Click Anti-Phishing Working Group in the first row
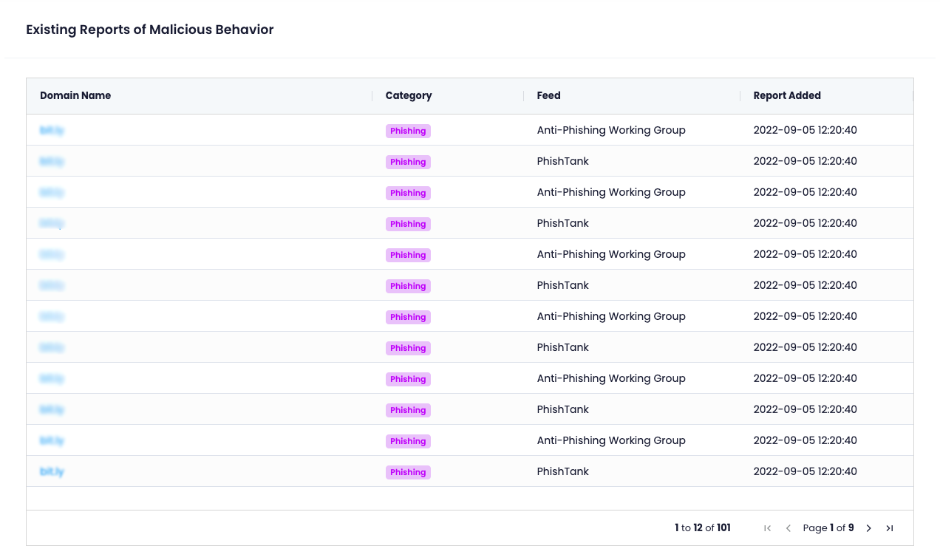This screenshot has height=560, width=940. pyautogui.click(x=611, y=130)
